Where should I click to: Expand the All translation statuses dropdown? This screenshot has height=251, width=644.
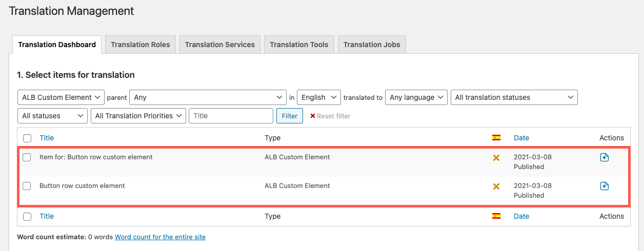tap(513, 97)
